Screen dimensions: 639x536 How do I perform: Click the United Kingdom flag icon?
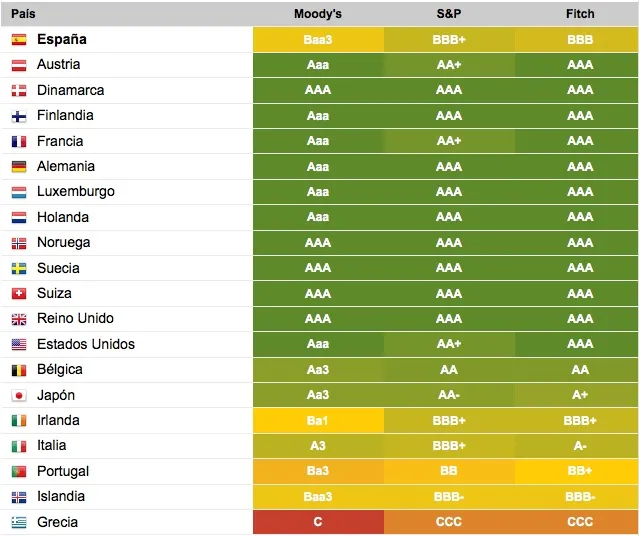tap(19, 319)
